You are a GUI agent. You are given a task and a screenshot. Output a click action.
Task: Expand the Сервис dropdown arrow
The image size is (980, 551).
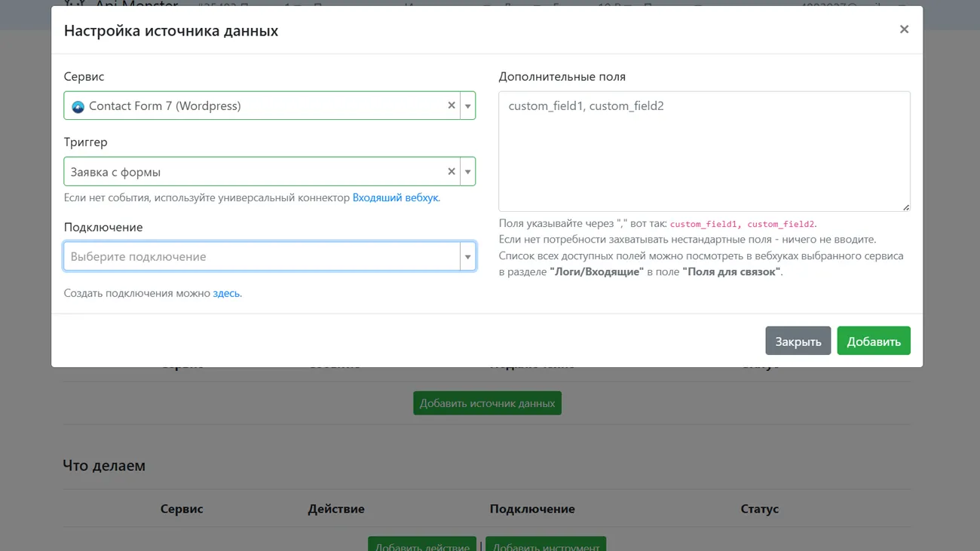468,106
